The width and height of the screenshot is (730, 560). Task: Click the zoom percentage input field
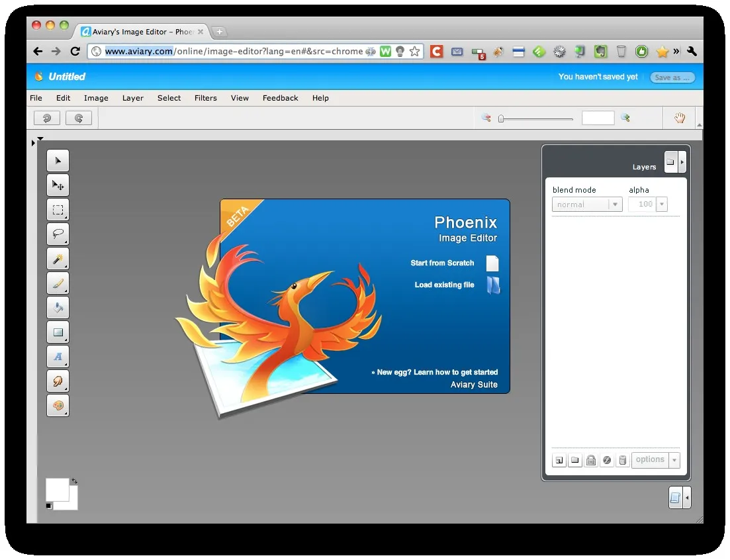598,118
